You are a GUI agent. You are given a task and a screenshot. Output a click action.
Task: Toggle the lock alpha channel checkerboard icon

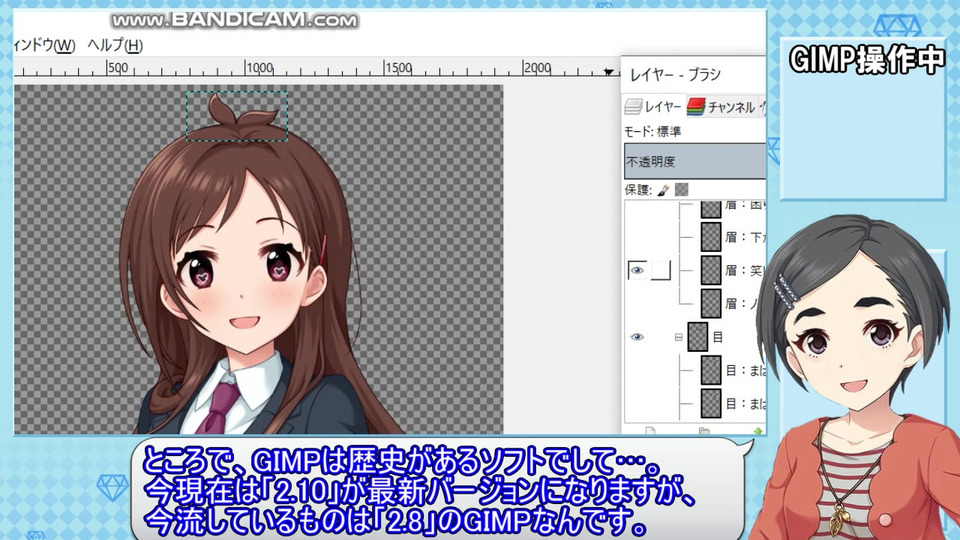pos(681,190)
